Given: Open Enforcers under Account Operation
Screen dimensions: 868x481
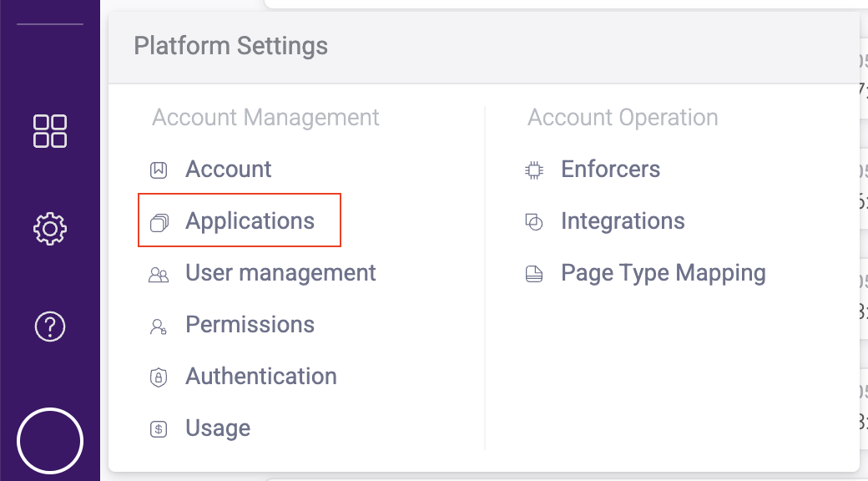Looking at the screenshot, I should point(610,170).
